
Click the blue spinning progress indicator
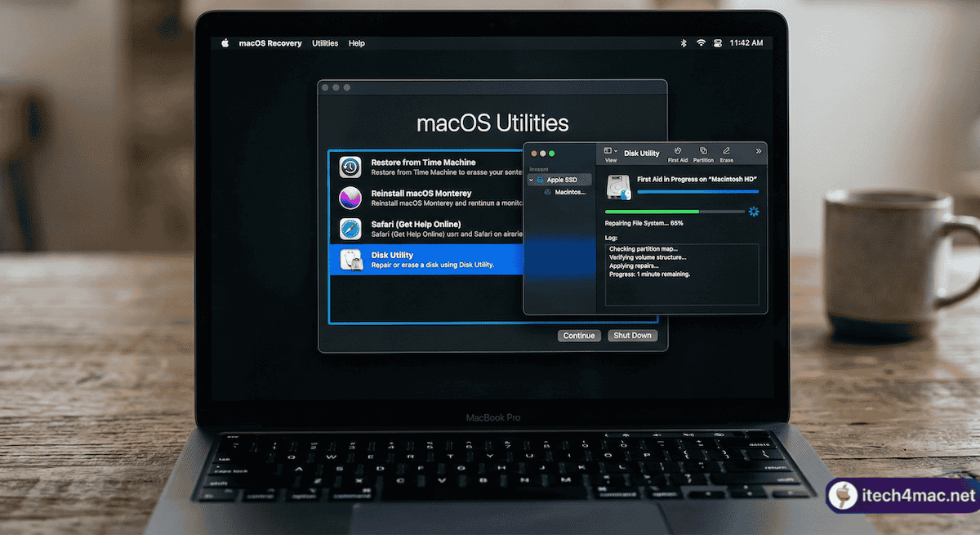click(x=753, y=212)
